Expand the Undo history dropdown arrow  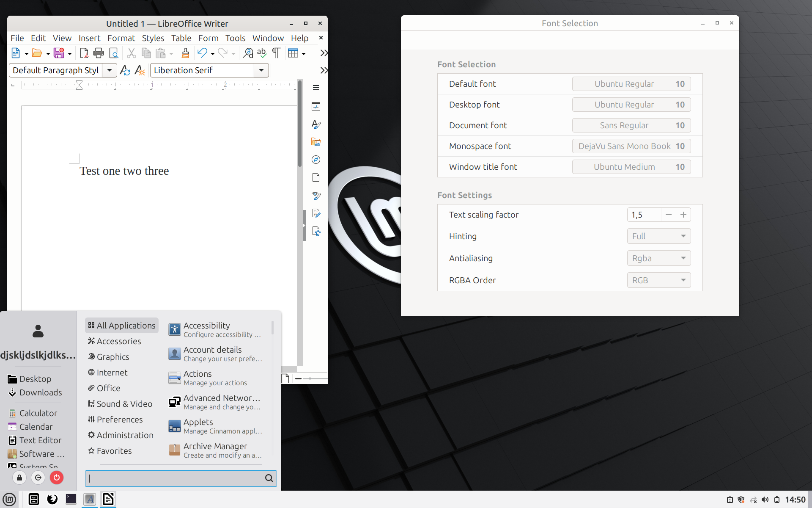[212, 54]
